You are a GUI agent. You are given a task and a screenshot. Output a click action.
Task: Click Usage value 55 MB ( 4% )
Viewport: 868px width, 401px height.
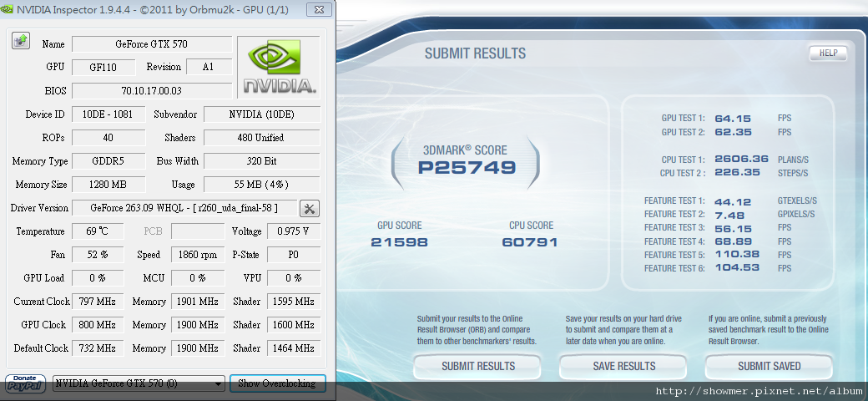262,185
